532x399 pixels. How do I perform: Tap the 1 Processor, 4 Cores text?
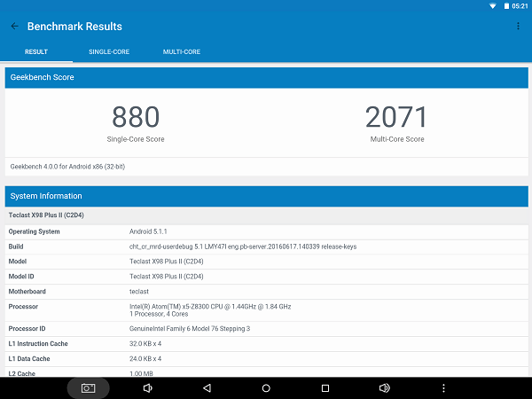159,314
